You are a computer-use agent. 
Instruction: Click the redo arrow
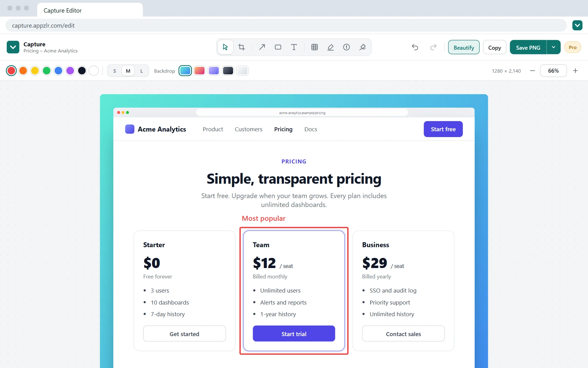coord(433,47)
